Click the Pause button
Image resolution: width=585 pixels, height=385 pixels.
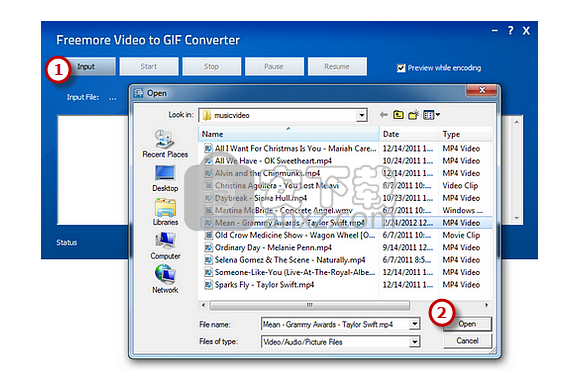pyautogui.click(x=274, y=67)
